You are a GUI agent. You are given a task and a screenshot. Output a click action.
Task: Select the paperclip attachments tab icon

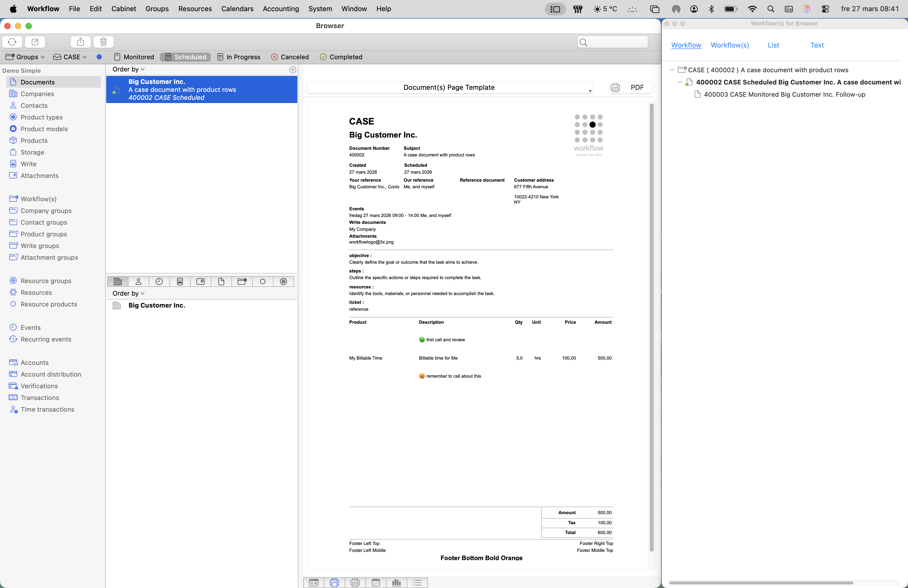coord(200,282)
